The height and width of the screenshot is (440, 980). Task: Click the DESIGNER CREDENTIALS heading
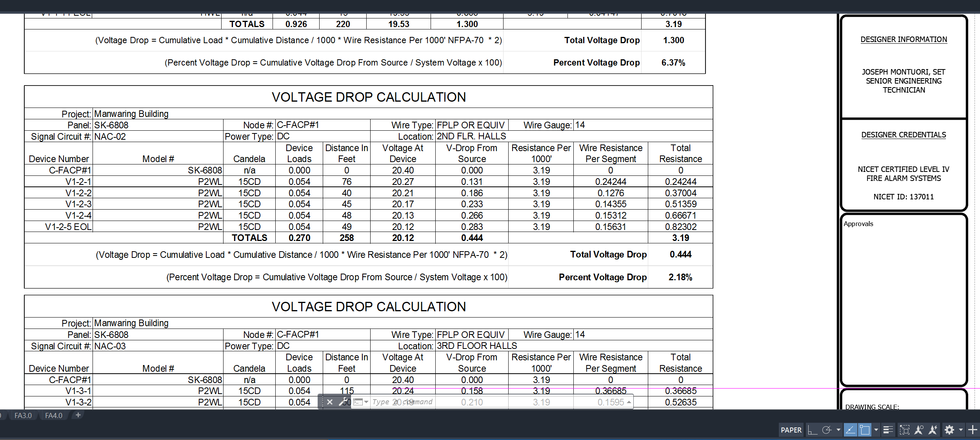904,135
